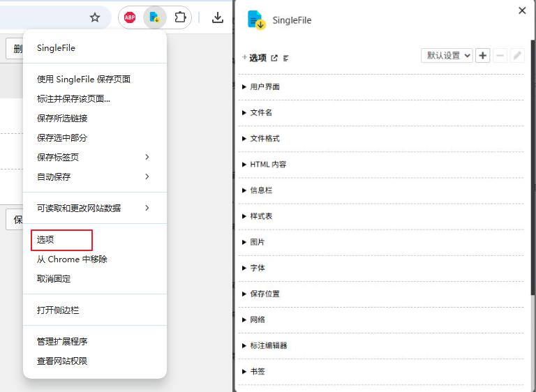Viewport: 536px width, 392px height.
Task: Open the options in a new tab icon
Action: point(274,58)
